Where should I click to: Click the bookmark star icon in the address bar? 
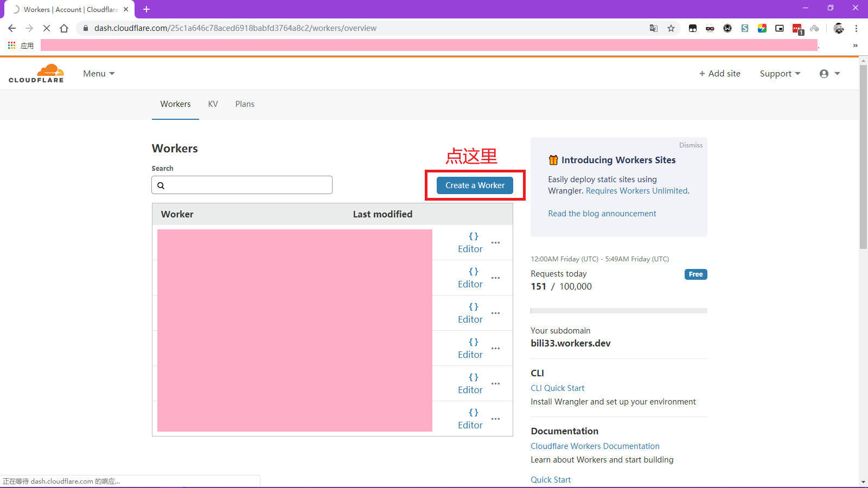(x=671, y=28)
